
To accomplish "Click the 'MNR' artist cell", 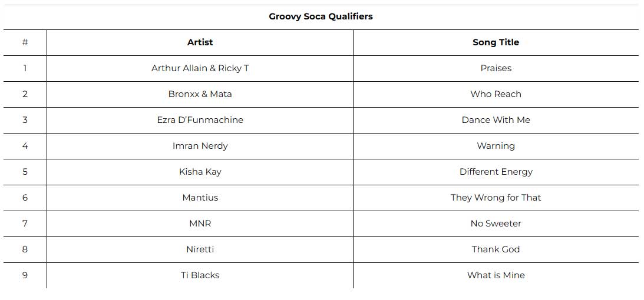I will (x=200, y=224).
